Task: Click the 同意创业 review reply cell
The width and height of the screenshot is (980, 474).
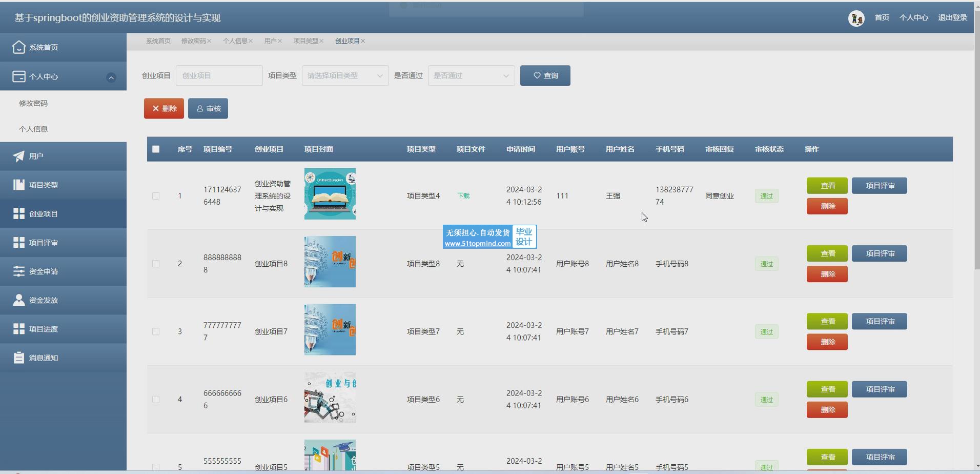Action: click(x=719, y=196)
